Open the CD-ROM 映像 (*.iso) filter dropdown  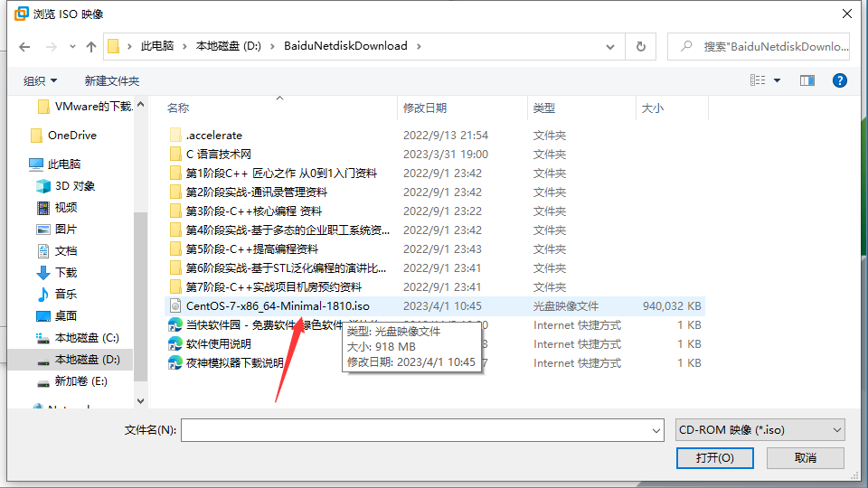[760, 430]
